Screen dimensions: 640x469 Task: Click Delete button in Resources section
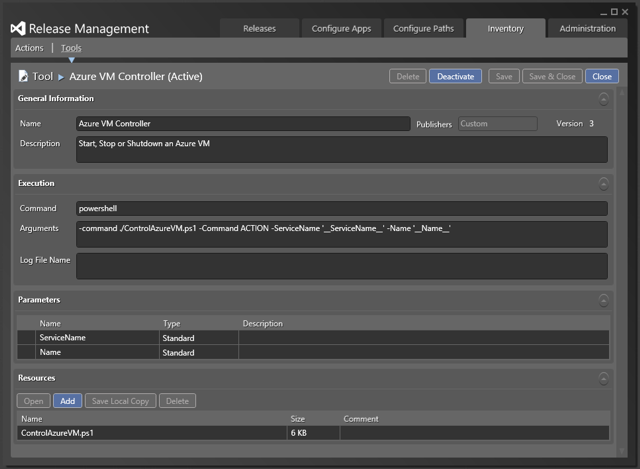point(178,401)
